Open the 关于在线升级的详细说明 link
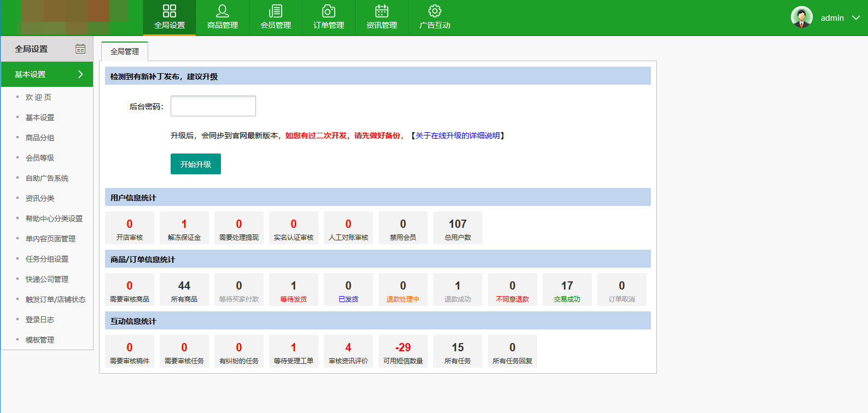868x413 pixels. [x=458, y=135]
